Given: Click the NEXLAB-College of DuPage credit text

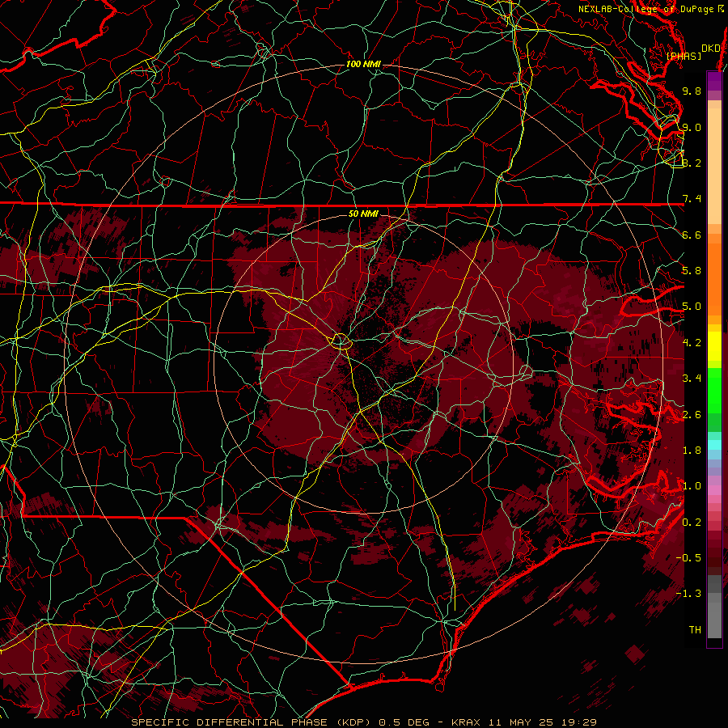Looking at the screenshot, I should (651, 9).
